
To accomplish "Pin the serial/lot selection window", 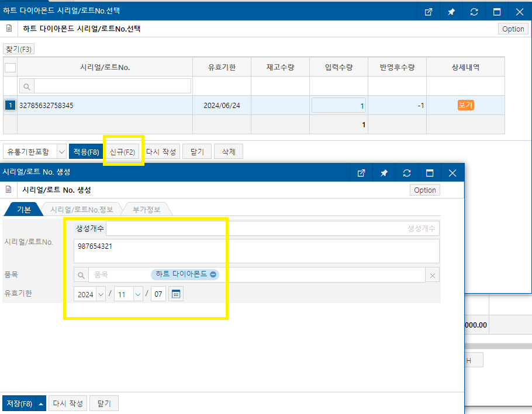I will (451, 12).
